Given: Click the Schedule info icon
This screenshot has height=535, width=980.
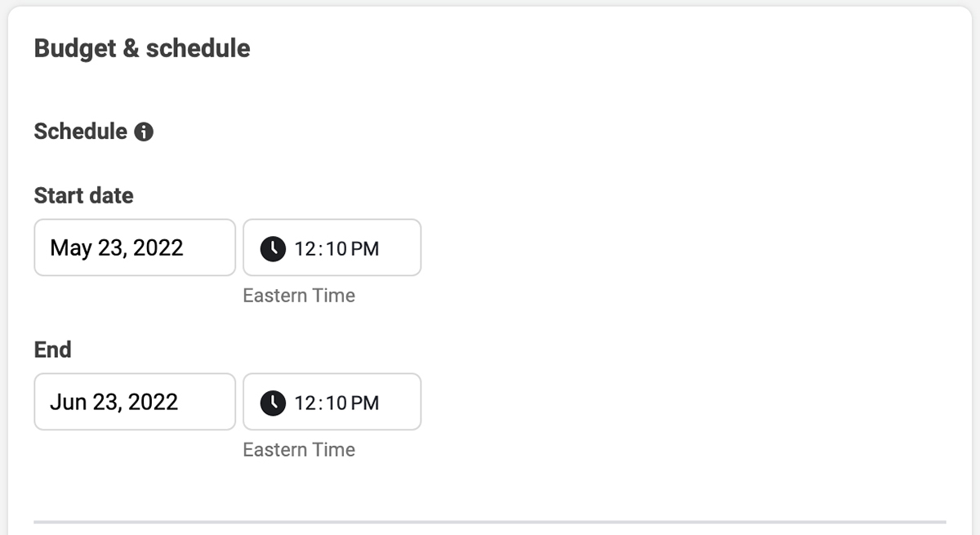Looking at the screenshot, I should (x=144, y=132).
